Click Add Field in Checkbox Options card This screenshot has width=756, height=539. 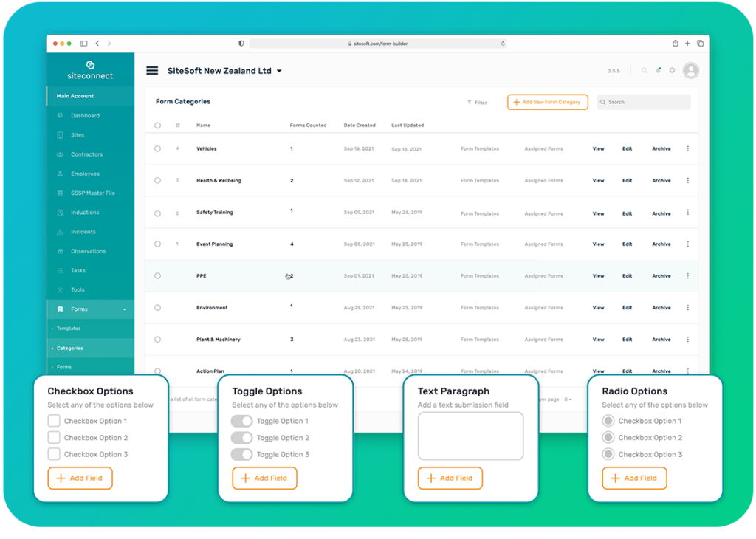pos(80,478)
